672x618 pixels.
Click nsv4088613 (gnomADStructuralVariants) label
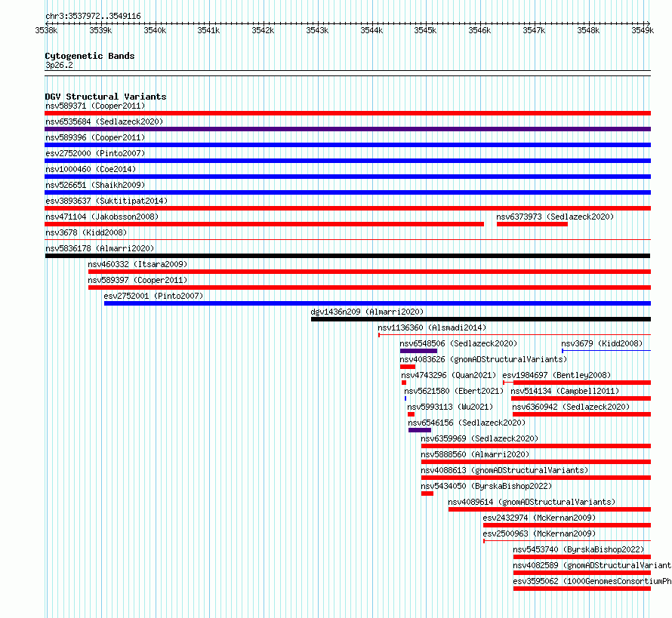click(504, 470)
